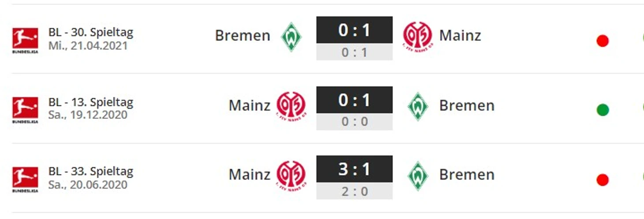
Task: Click Werder Bremen crest in 20.06.2020 match
Action: 417,175
